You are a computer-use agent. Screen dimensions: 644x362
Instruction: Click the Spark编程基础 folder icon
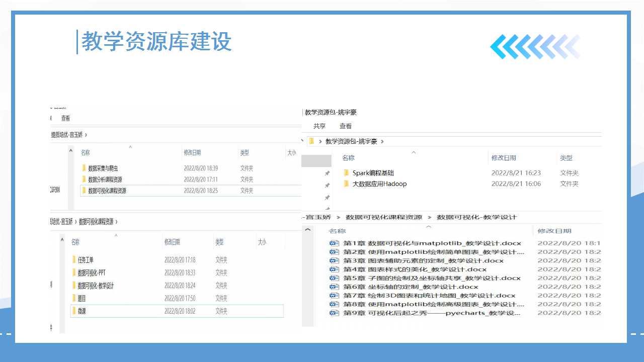pos(346,173)
